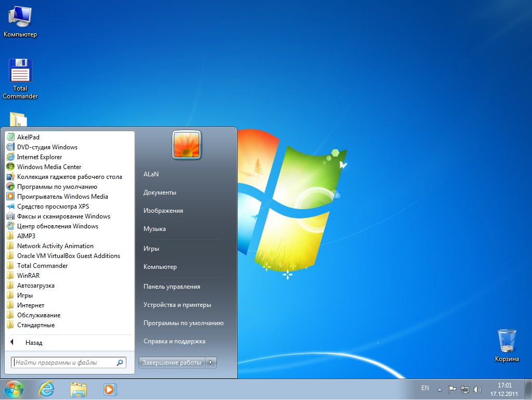This screenshot has width=532, height=400.
Task: Open the Корзина recycle bin icon
Action: click(x=507, y=346)
